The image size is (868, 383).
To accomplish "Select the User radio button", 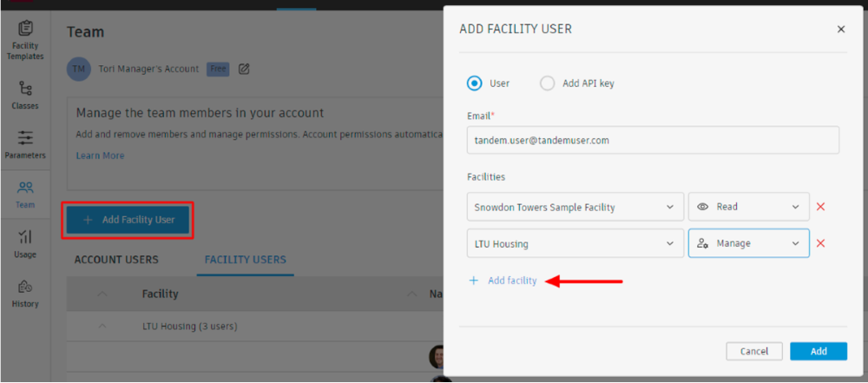I will [x=474, y=83].
